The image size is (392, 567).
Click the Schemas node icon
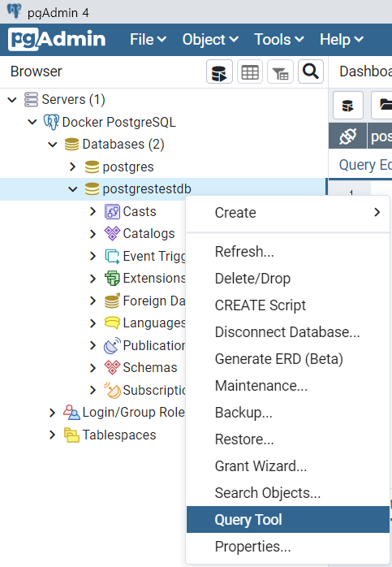pyautogui.click(x=112, y=367)
